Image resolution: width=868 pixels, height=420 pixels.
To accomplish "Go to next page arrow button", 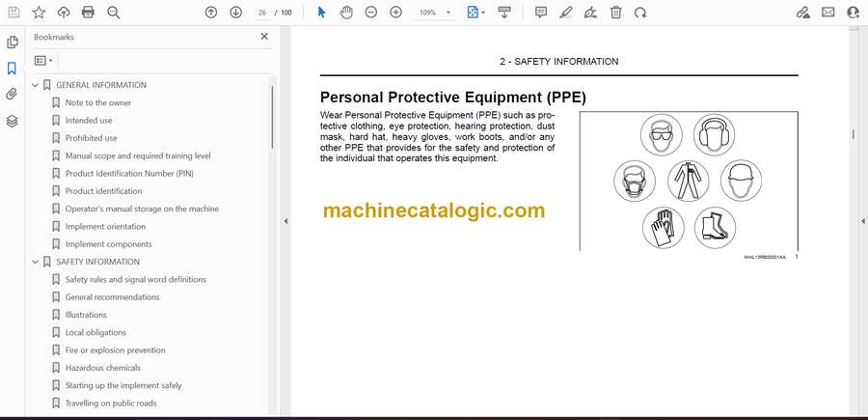I will (236, 13).
